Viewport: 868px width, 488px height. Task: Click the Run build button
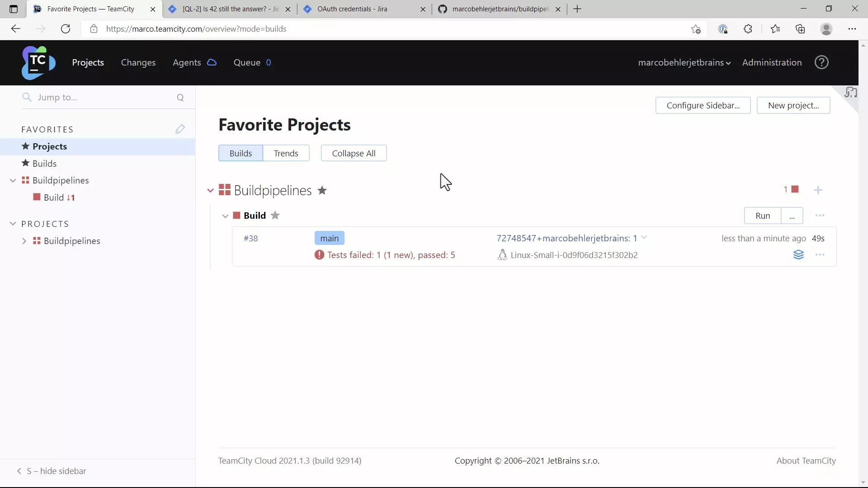point(762,216)
